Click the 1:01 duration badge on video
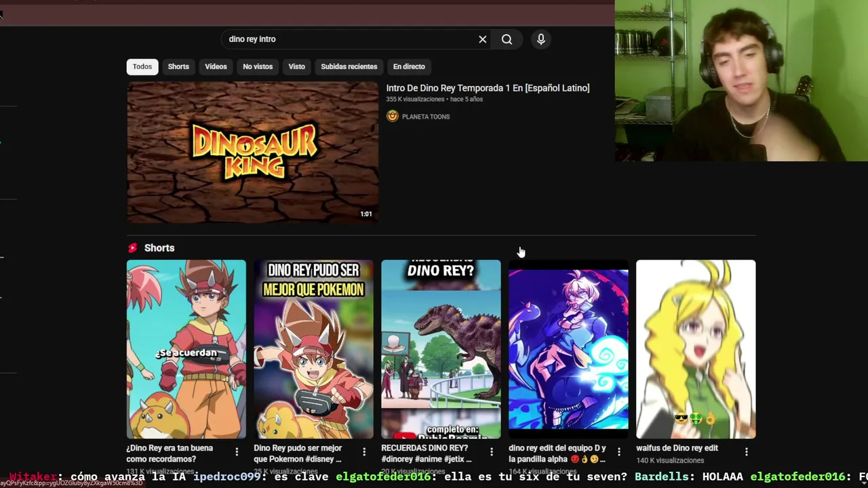This screenshot has width=868, height=488. tap(366, 214)
